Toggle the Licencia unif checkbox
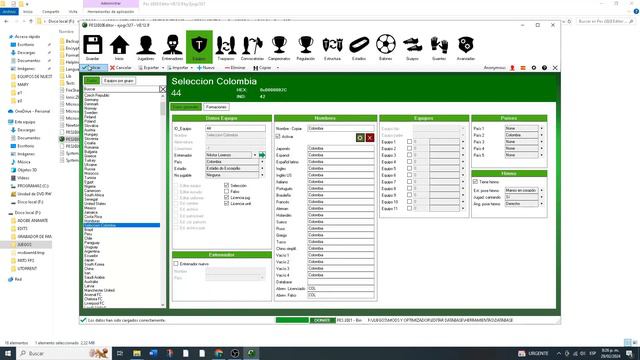 227,203
